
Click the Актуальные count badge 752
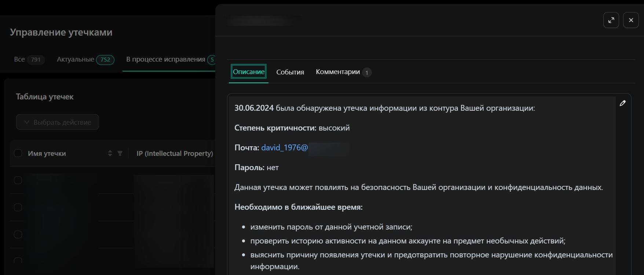[105, 59]
